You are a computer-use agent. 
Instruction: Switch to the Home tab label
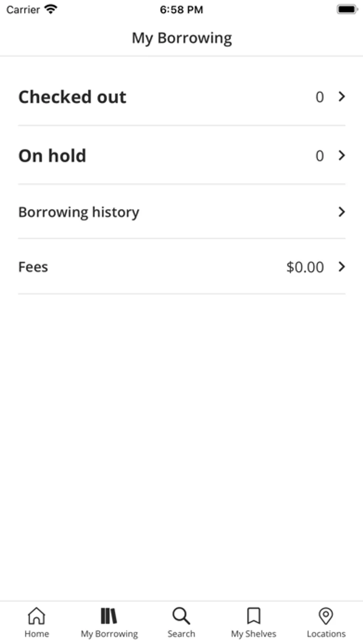coord(37,634)
